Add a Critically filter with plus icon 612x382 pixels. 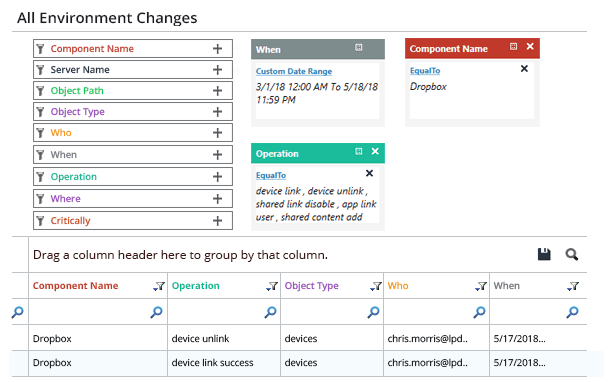(x=217, y=221)
